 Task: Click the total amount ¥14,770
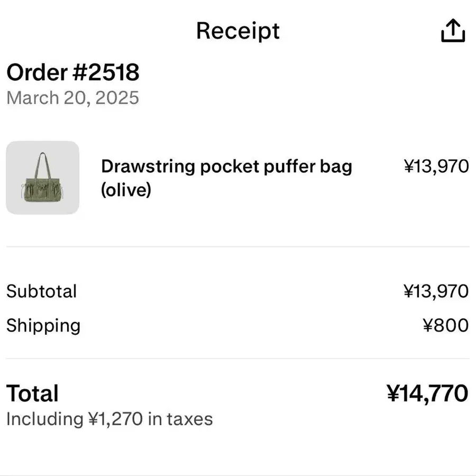pos(427,393)
